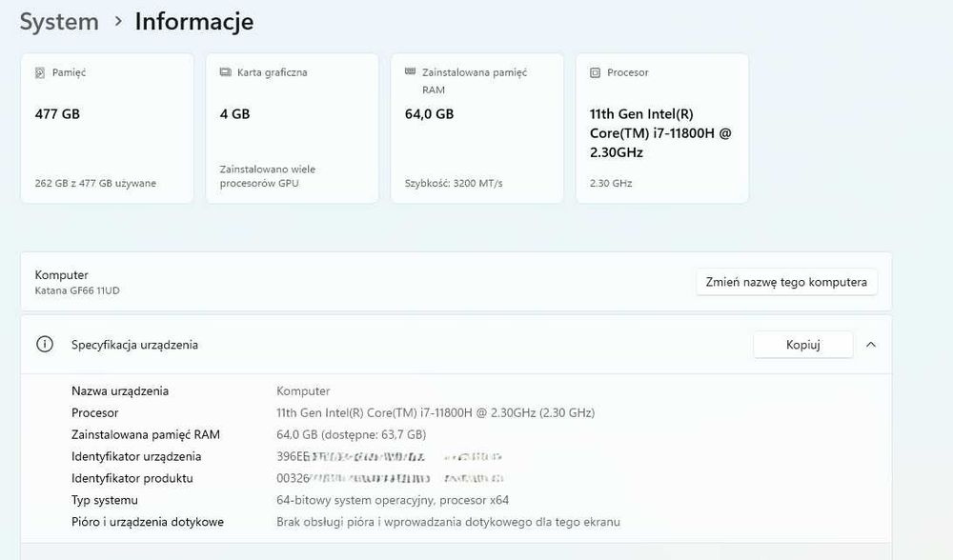The width and height of the screenshot is (953, 560).
Task: Click the info icon beside Specyfikacja urządzenia
Action: pyautogui.click(x=45, y=345)
